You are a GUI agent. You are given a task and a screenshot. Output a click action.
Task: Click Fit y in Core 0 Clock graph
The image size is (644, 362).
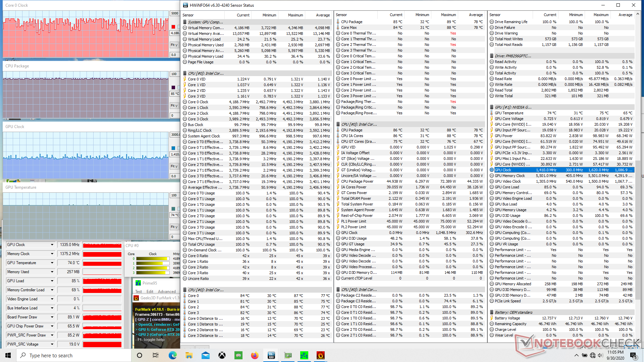pyautogui.click(x=174, y=45)
